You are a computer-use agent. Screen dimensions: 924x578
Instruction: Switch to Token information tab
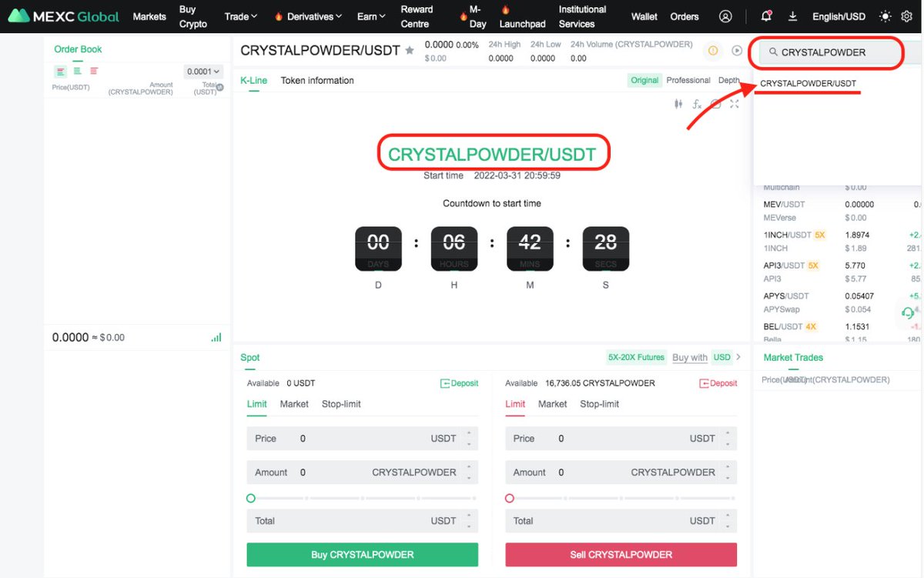317,80
